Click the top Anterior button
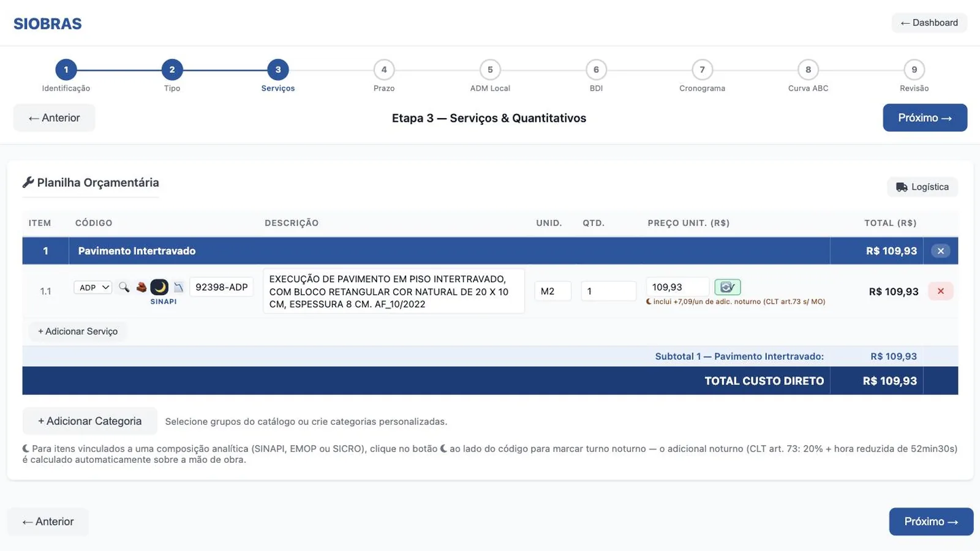980x551 pixels. (x=54, y=118)
